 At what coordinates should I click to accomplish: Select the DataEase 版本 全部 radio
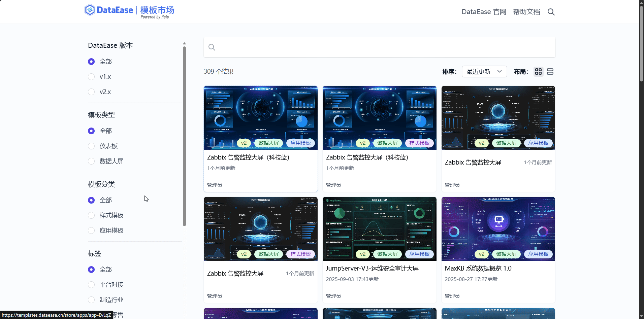pyautogui.click(x=91, y=62)
